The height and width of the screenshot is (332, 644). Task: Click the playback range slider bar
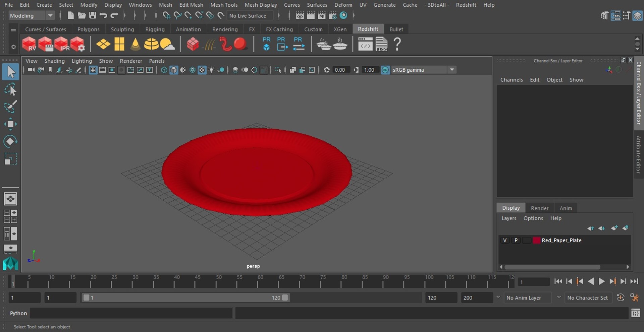(x=185, y=297)
